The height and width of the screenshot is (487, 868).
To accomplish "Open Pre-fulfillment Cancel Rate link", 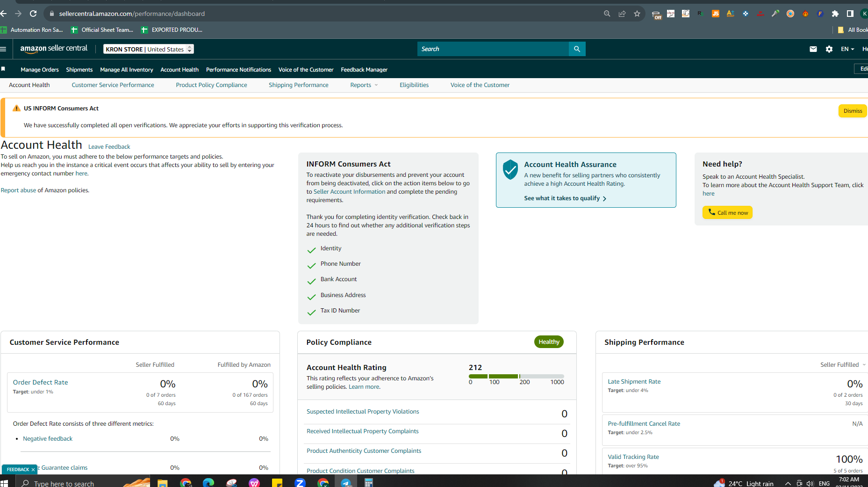I will click(644, 424).
